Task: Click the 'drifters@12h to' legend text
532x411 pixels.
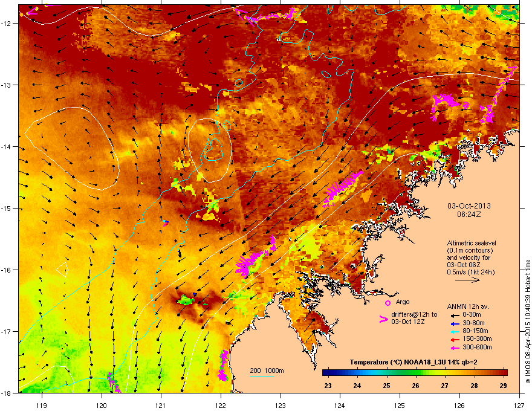Action: [x=414, y=314]
